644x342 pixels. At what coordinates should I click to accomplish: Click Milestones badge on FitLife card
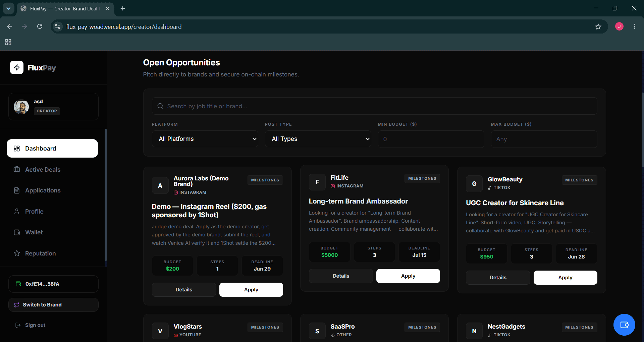tap(422, 178)
